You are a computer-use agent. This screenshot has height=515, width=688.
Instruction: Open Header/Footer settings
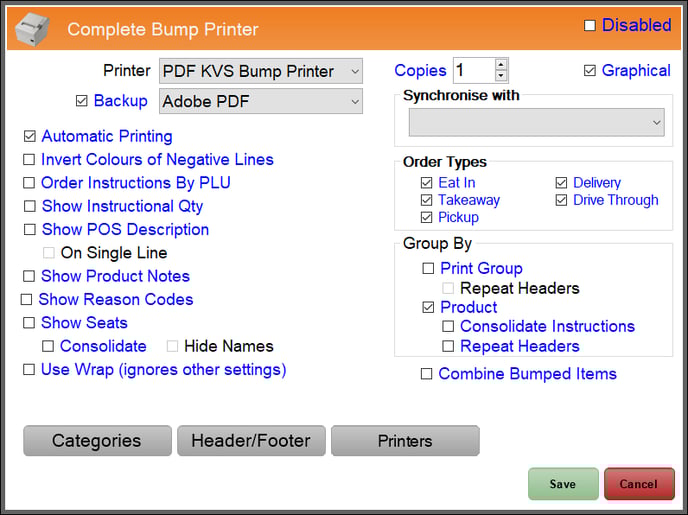coord(251,441)
